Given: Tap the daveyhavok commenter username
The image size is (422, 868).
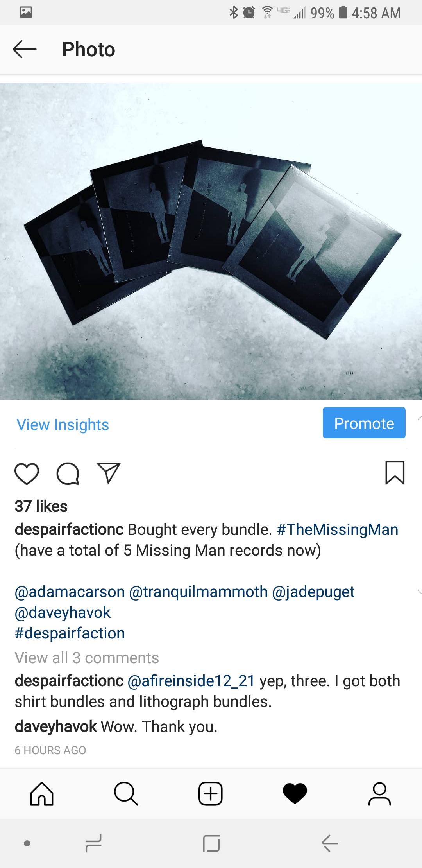Looking at the screenshot, I should point(56,726).
